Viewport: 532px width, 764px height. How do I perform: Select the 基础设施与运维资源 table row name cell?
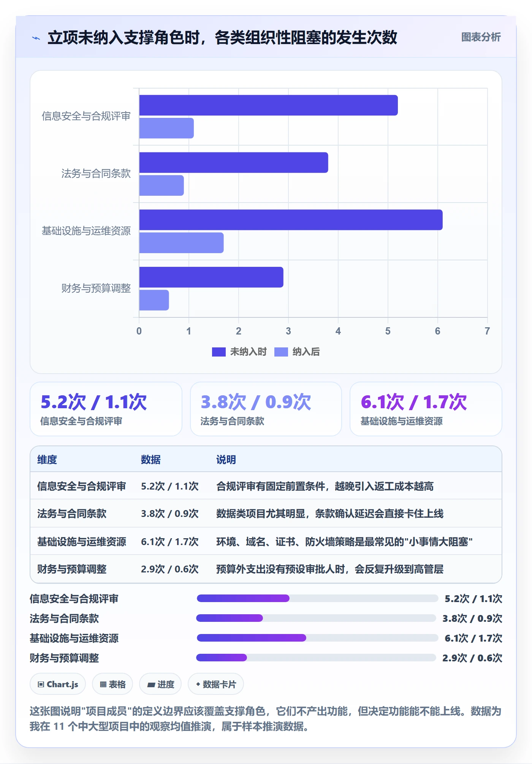82,542
